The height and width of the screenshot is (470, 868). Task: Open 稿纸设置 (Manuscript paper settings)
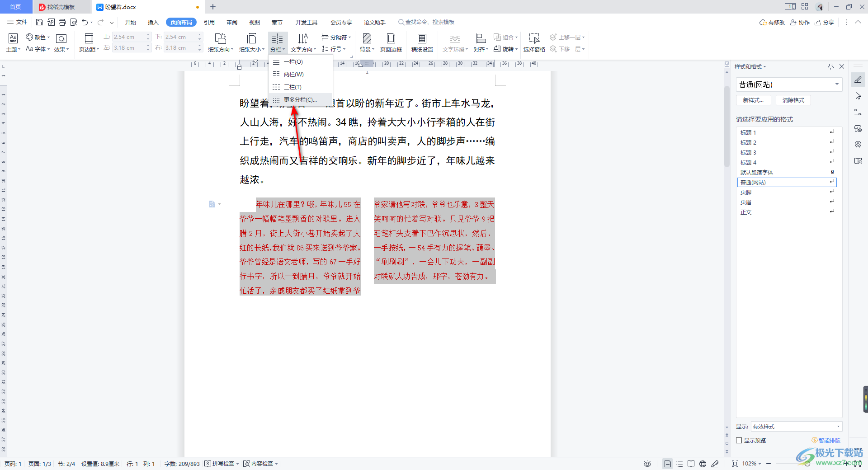click(x=422, y=42)
